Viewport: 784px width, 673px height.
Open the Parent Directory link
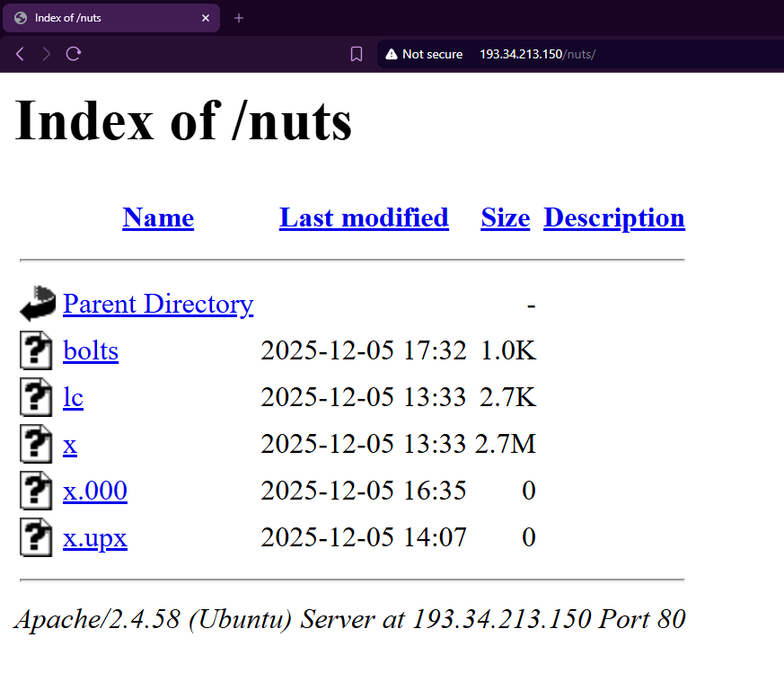(158, 305)
